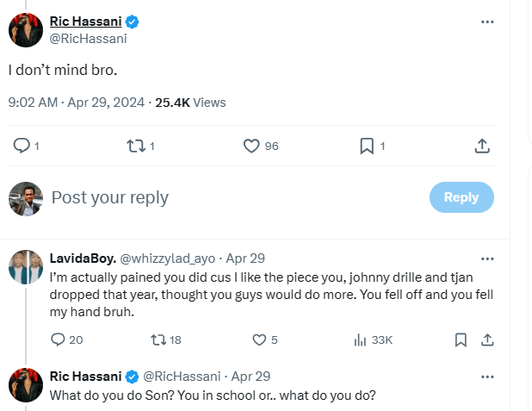This screenshot has height=411, width=532.
Task: Share the main tweet
Action: coord(482,146)
